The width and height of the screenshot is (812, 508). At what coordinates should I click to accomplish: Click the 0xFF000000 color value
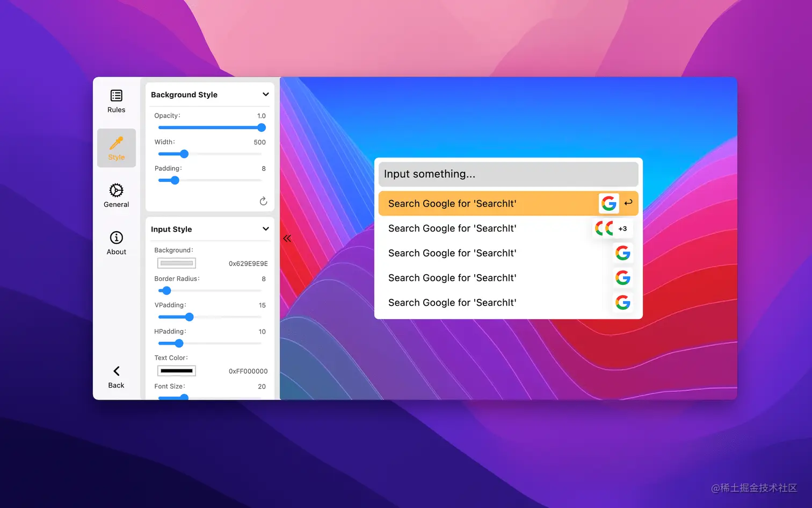pyautogui.click(x=248, y=371)
